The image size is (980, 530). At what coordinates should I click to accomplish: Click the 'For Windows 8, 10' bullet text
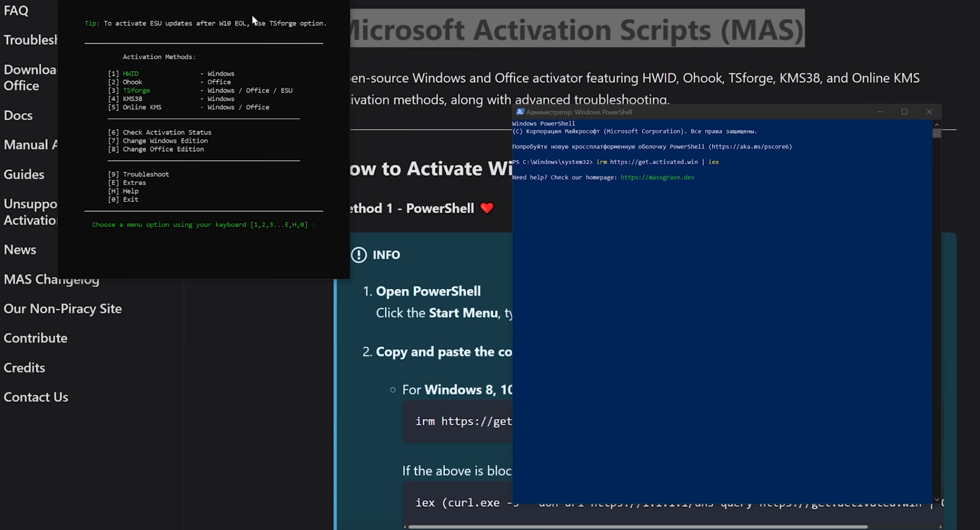click(457, 390)
